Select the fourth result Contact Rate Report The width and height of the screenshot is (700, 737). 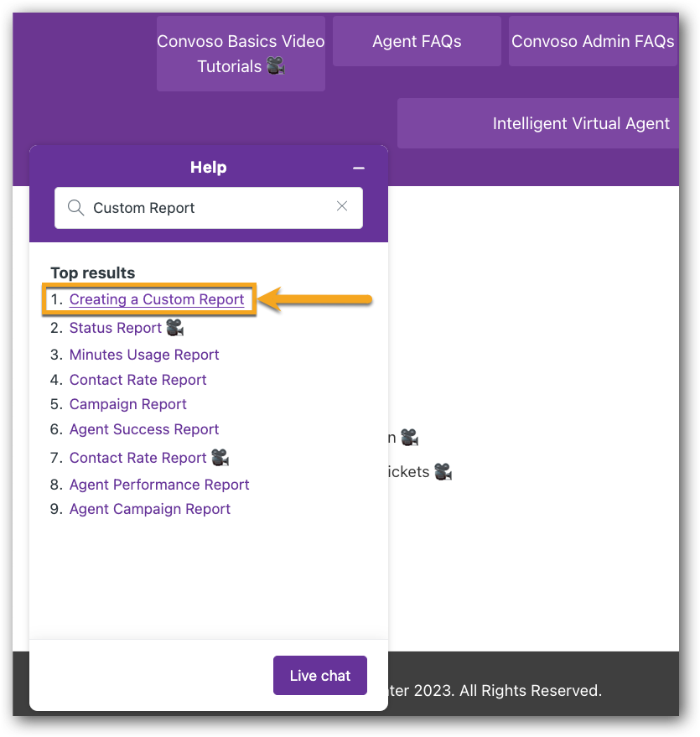coord(137,380)
